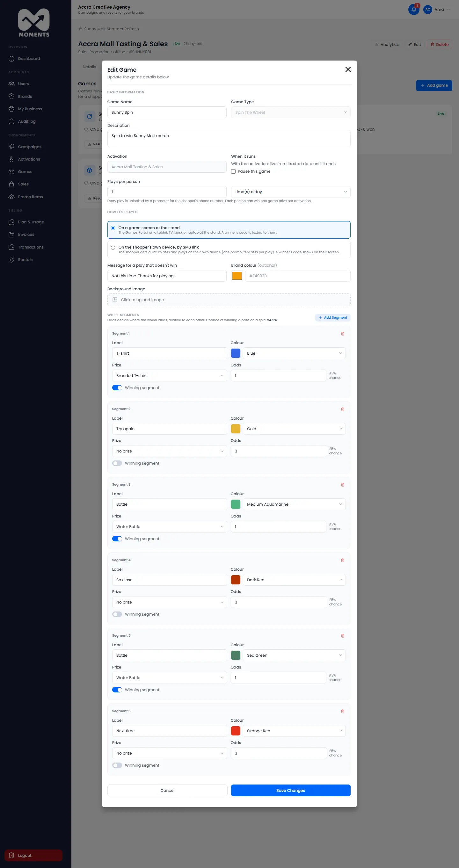This screenshot has height=868, width=459.
Task: Toggle Winning segment for Next time segment
Action: point(117,765)
